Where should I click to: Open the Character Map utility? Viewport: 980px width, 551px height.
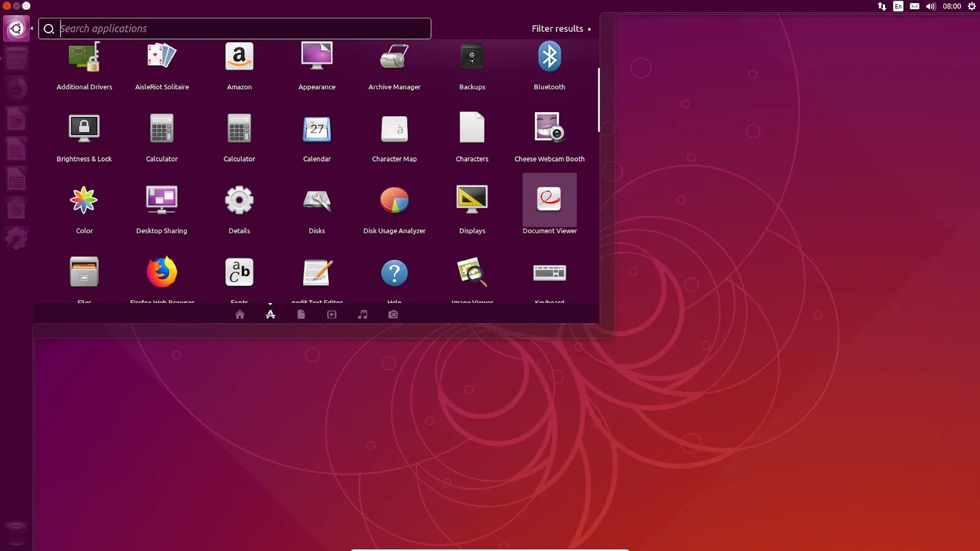(x=394, y=129)
